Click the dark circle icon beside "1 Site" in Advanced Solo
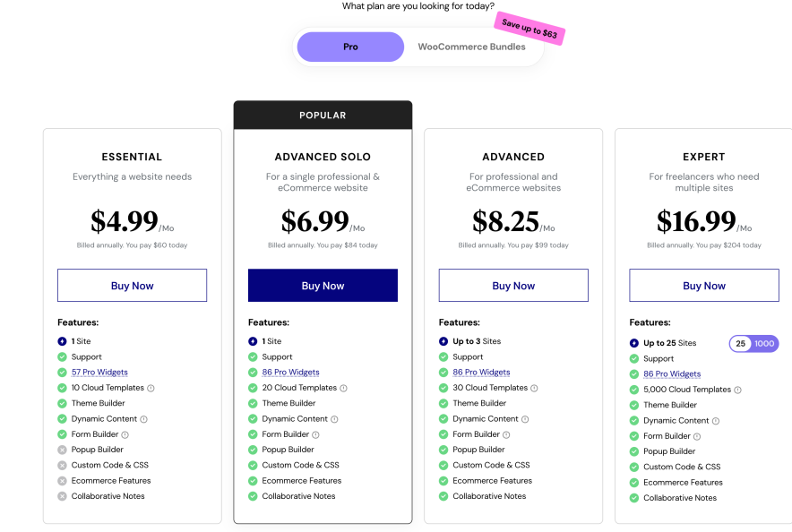This screenshot has width=792, height=532. click(x=254, y=341)
